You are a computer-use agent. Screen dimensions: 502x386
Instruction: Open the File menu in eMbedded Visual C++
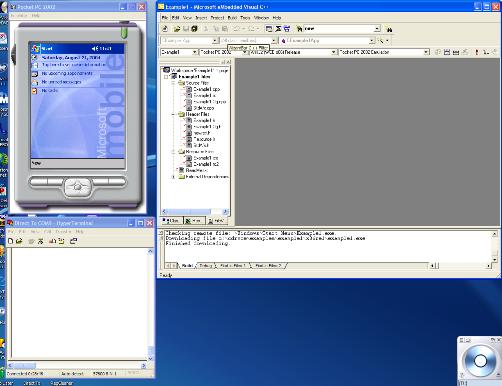point(165,18)
